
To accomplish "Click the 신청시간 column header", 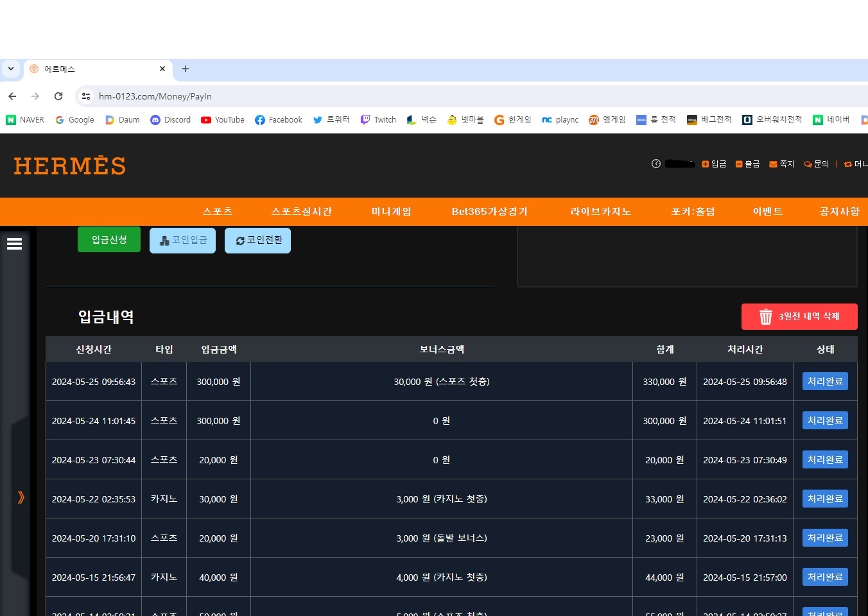I will [94, 350].
